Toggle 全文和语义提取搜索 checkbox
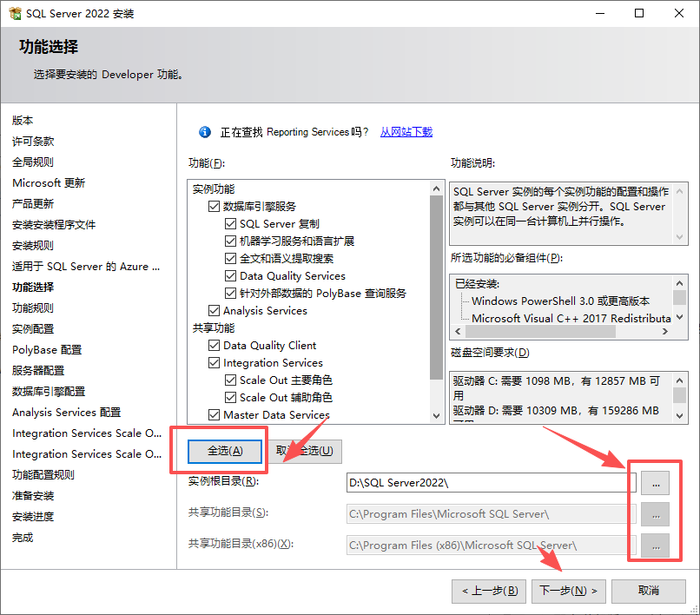Viewport: 700px width, 615px height. click(x=230, y=259)
